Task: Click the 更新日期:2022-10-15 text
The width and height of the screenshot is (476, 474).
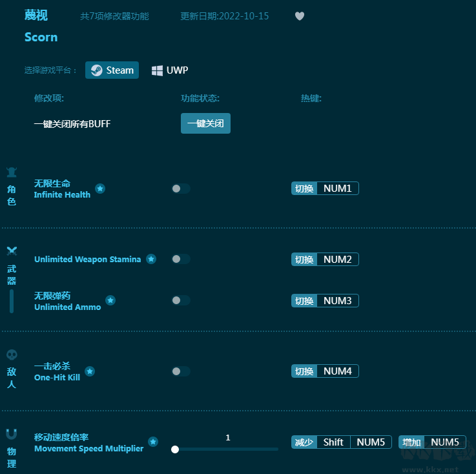Action: point(225,16)
